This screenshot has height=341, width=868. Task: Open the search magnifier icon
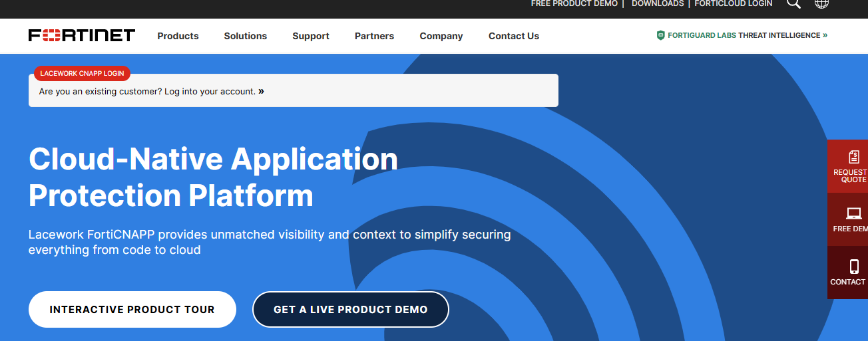pyautogui.click(x=793, y=3)
